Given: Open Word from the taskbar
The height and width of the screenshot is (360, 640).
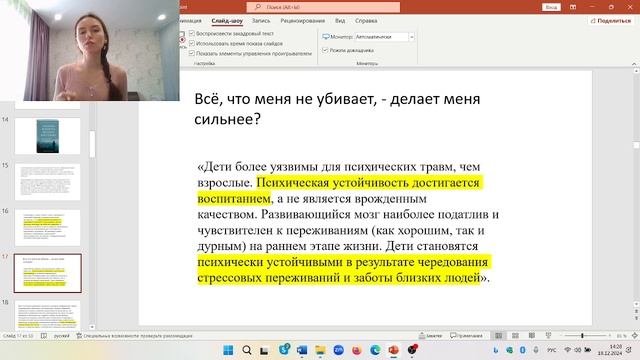Looking at the screenshot, I should [302, 350].
